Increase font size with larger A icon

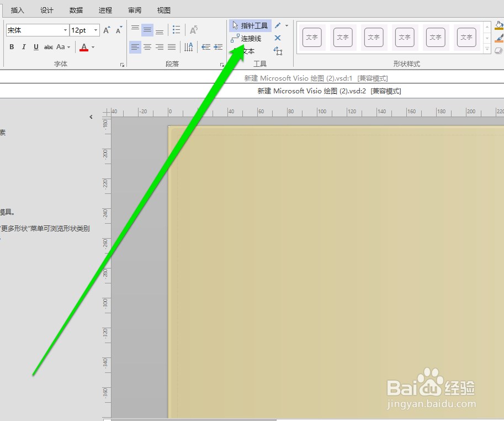point(107,30)
